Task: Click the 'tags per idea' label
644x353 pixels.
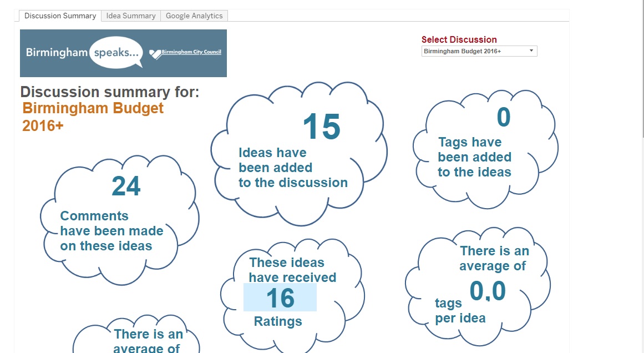Action: (460, 311)
